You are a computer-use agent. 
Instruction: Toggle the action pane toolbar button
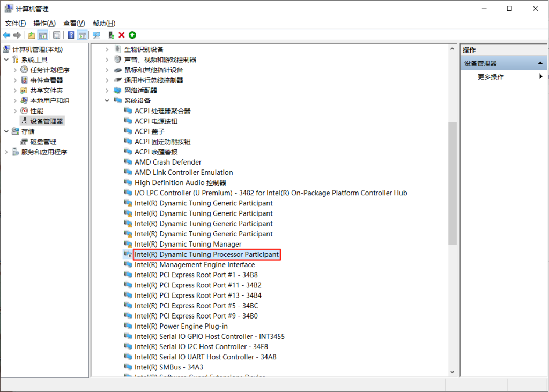coord(82,35)
